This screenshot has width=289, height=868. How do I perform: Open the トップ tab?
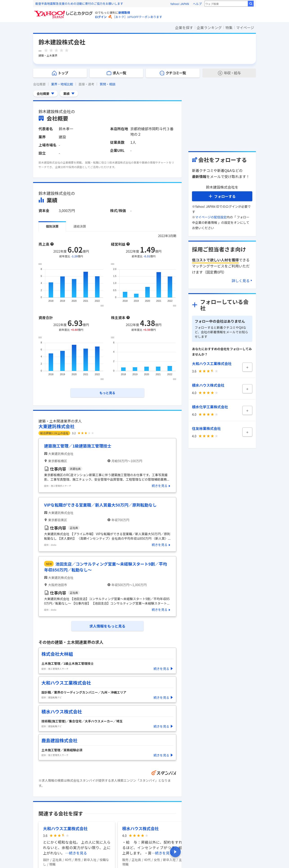(x=60, y=73)
